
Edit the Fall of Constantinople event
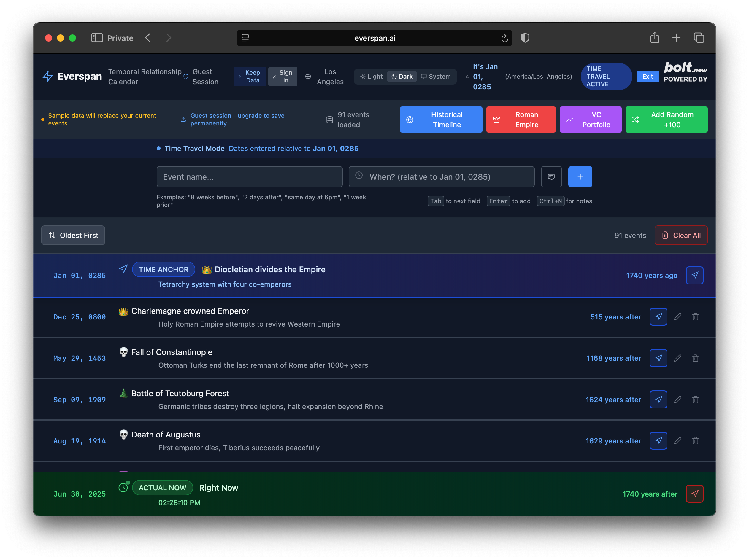point(677,358)
